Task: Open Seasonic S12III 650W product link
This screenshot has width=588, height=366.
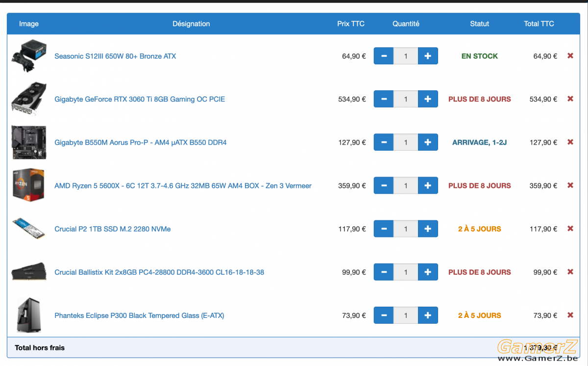Action: [x=115, y=56]
